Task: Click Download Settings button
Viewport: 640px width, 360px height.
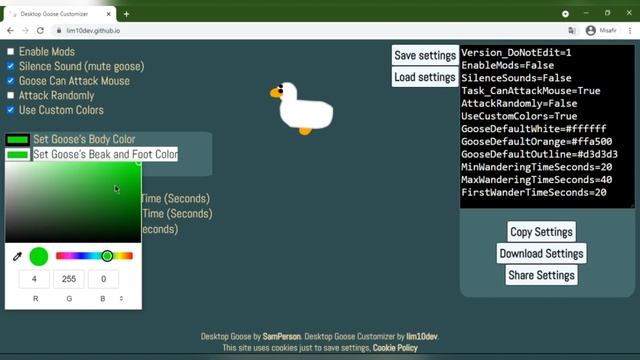Action: tap(541, 253)
